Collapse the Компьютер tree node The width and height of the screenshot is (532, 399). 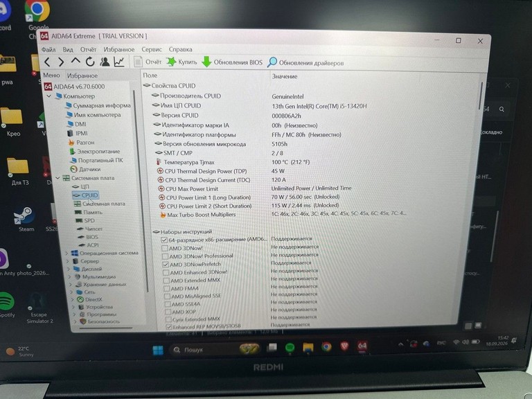(x=49, y=96)
